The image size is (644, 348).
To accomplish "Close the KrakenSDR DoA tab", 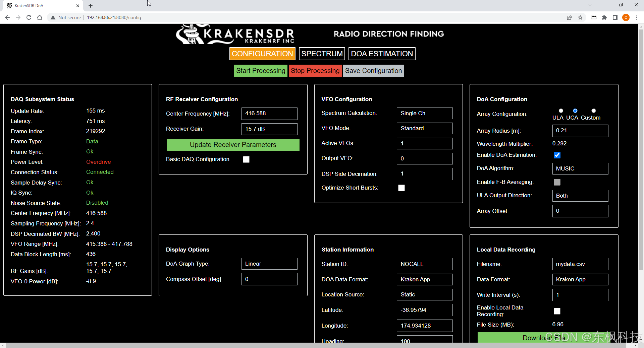I will (78, 6).
